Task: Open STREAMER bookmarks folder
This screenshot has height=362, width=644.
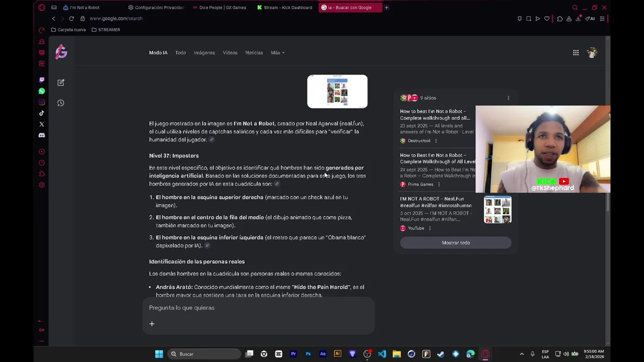Action: 106,30
